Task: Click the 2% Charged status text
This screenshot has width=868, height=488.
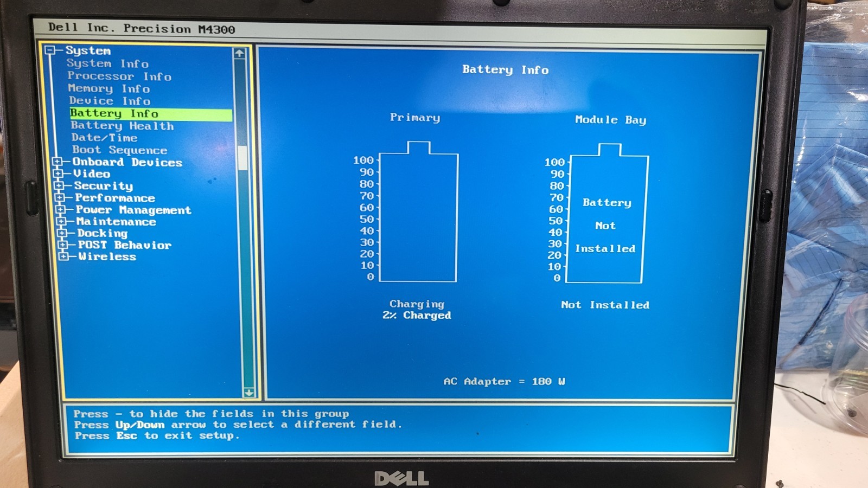Action: [417, 316]
